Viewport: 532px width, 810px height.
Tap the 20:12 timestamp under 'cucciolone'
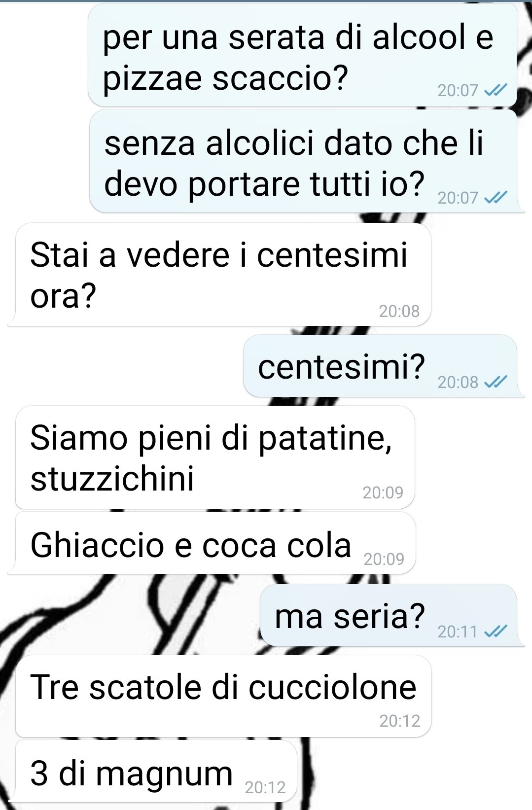click(399, 721)
